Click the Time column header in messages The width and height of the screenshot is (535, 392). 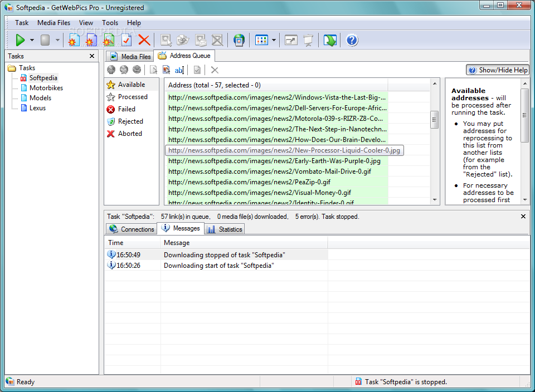point(133,243)
